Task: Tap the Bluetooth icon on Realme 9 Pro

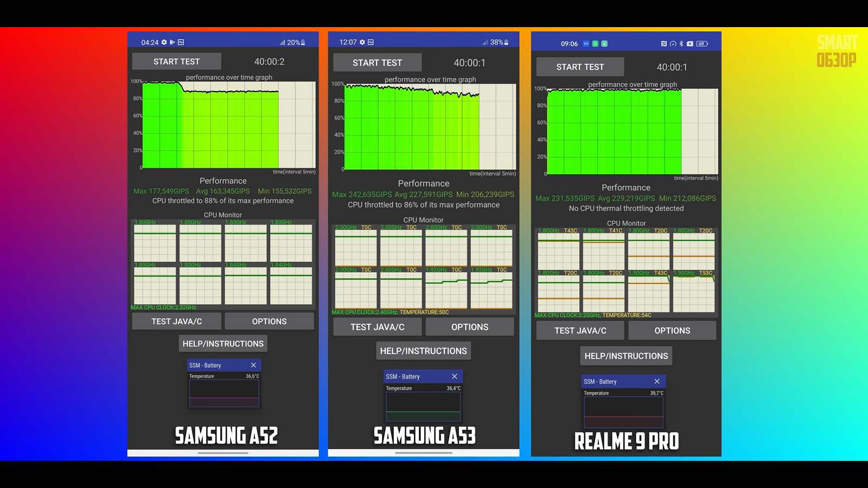Action: pyautogui.click(x=682, y=44)
